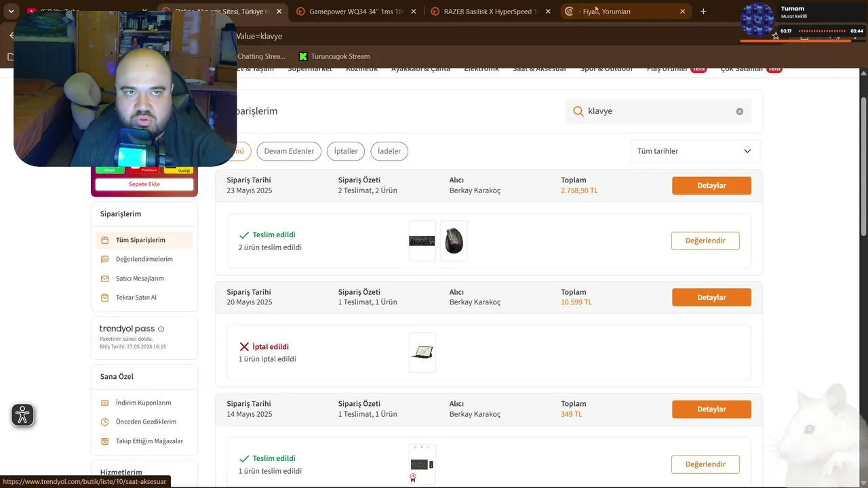868x488 pixels.
Task: Open Detaylar for the 20 Mayıs 2025 order
Action: pyautogui.click(x=711, y=298)
